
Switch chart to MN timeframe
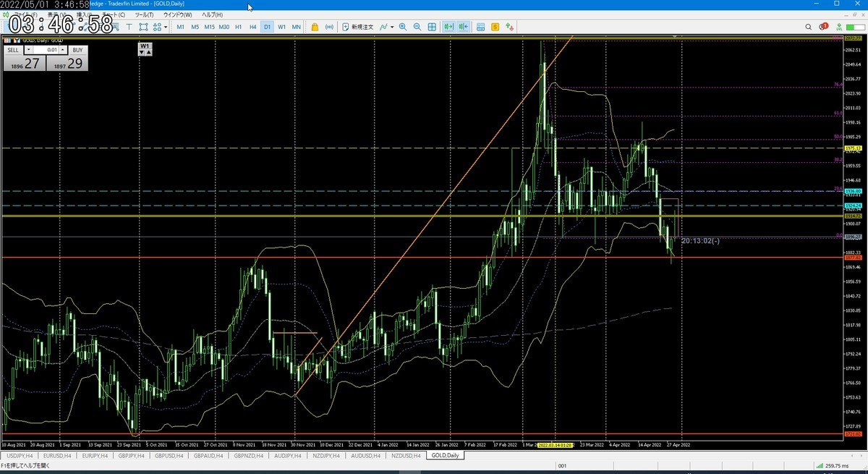tap(297, 27)
